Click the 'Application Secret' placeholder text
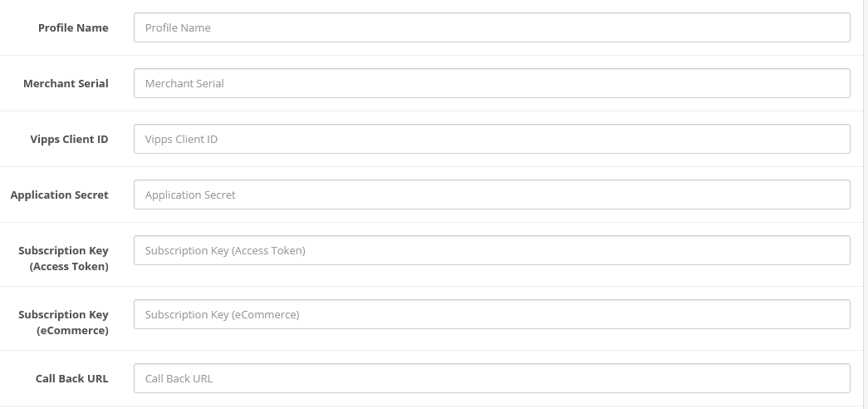 coord(190,195)
